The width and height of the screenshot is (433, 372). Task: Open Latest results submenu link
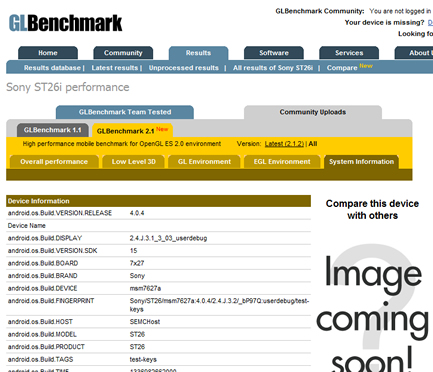tap(115, 68)
